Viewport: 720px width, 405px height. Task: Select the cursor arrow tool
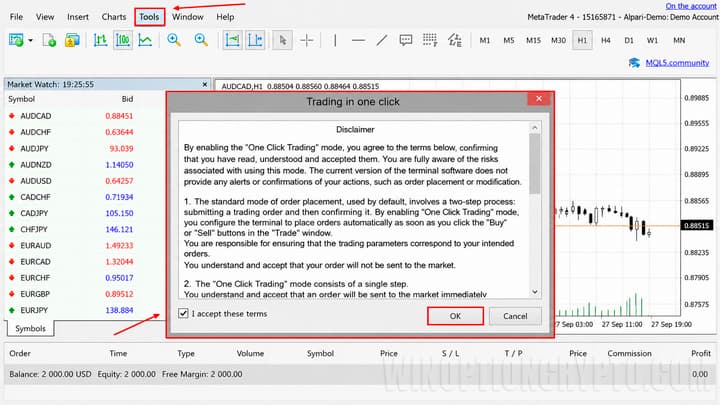click(282, 40)
